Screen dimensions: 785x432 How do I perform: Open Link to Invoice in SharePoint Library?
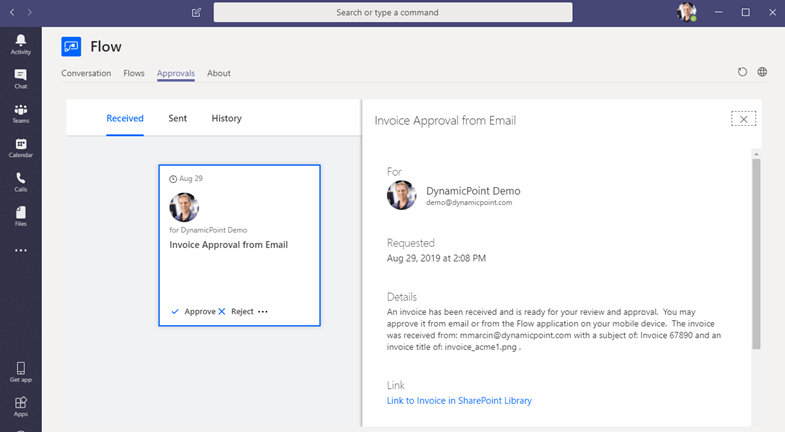click(459, 400)
